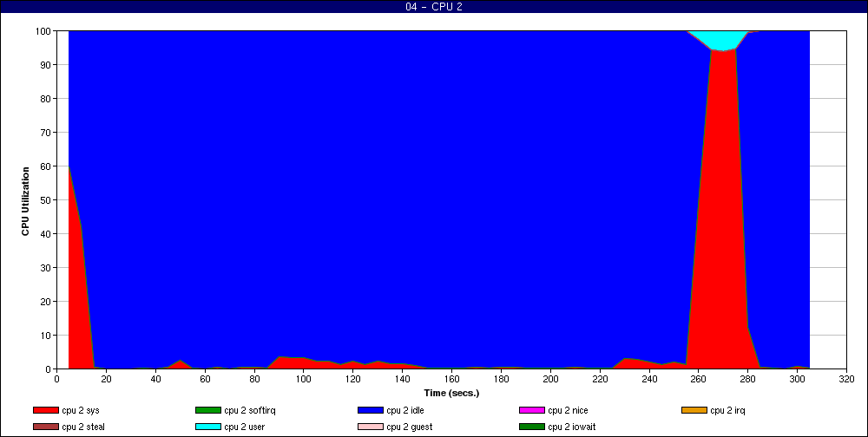Image resolution: width=868 pixels, height=437 pixels.
Task: Click the chart title '04 - CPU 2'
Action: click(434, 7)
